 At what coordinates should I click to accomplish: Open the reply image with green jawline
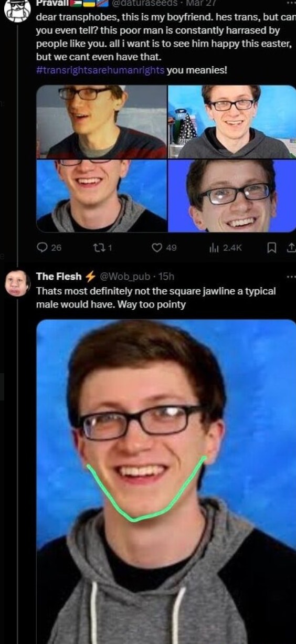tap(166, 481)
